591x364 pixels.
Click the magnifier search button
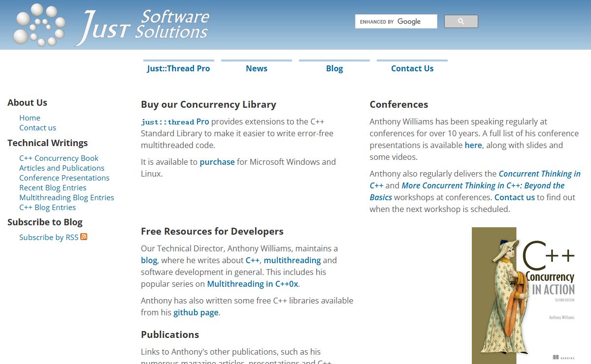461,21
